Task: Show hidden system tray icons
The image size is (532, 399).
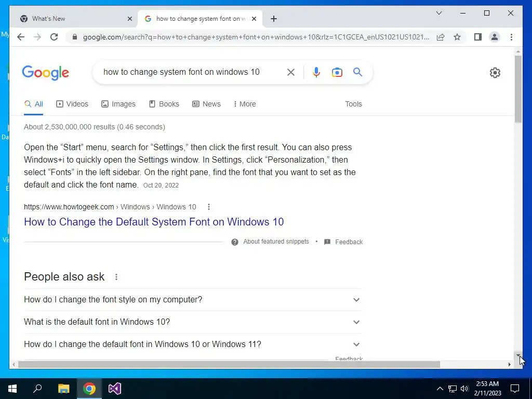Action: pos(440,389)
